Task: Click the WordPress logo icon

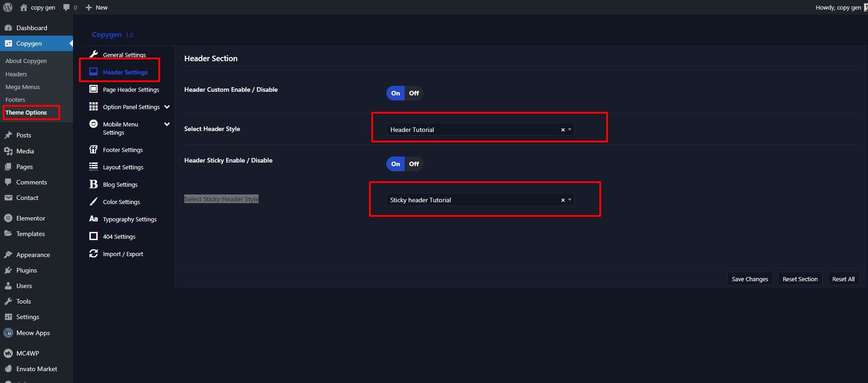Action: (x=8, y=7)
